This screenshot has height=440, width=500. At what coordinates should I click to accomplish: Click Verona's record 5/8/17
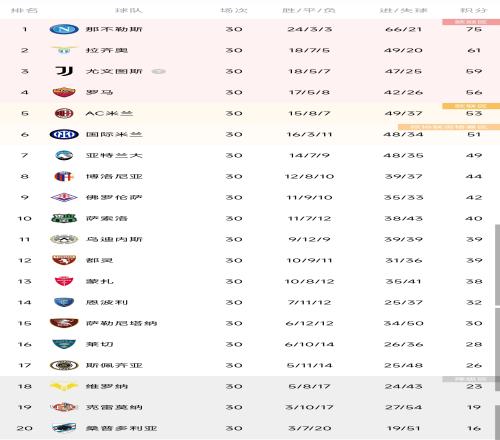(310, 386)
